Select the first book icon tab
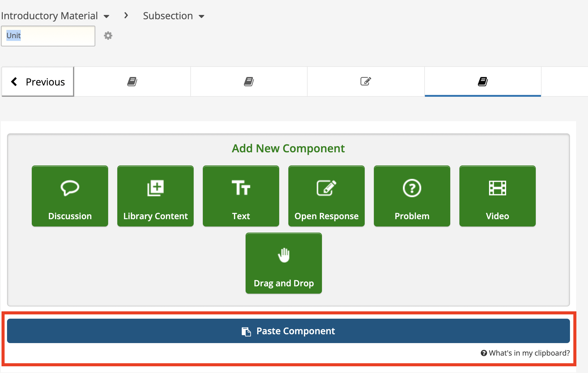 click(x=132, y=81)
